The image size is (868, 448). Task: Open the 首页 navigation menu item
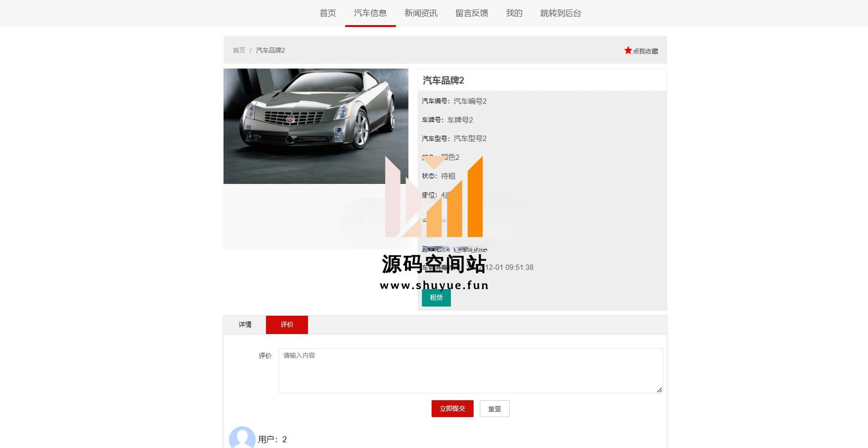(327, 13)
